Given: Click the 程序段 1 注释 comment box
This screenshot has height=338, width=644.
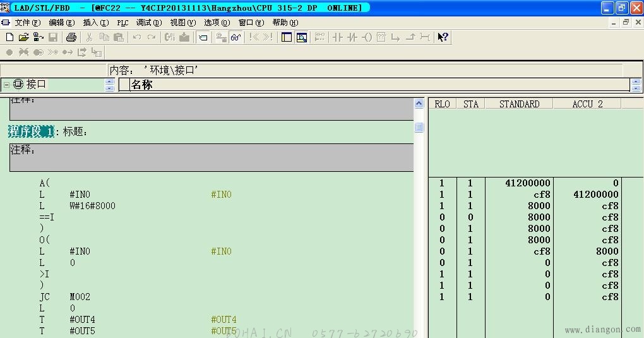Looking at the screenshot, I should click(212, 157).
